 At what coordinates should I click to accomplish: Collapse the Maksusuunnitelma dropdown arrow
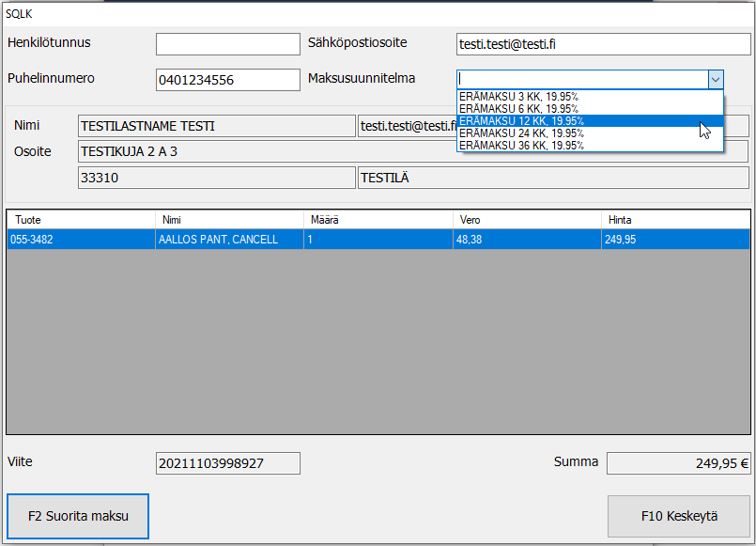716,80
